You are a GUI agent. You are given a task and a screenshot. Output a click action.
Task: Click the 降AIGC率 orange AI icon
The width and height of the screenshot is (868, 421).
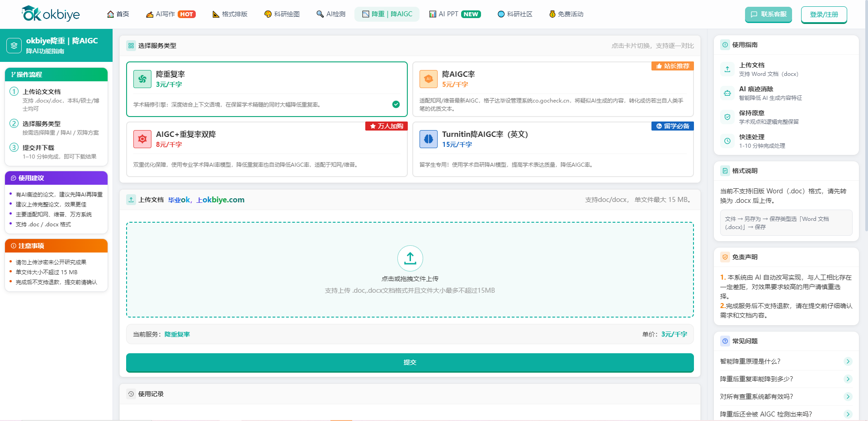pyautogui.click(x=429, y=79)
